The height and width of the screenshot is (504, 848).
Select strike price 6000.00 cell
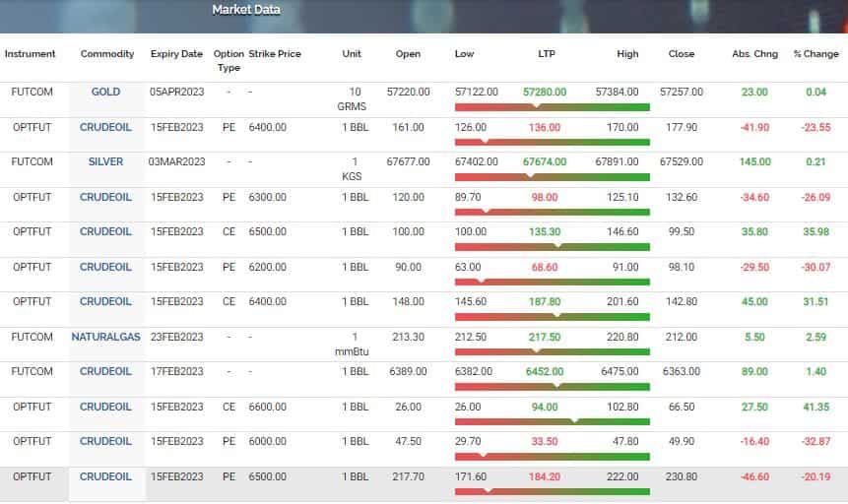[268, 441]
